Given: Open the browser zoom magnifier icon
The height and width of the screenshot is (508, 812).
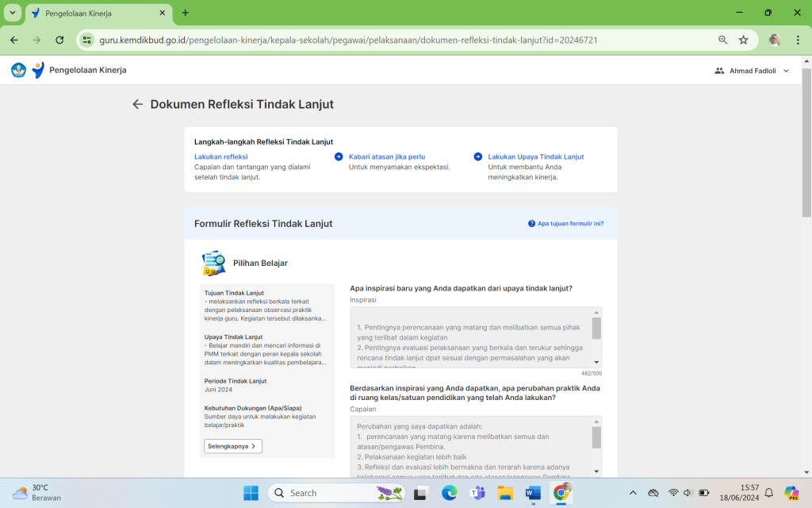Looking at the screenshot, I should pos(722,40).
